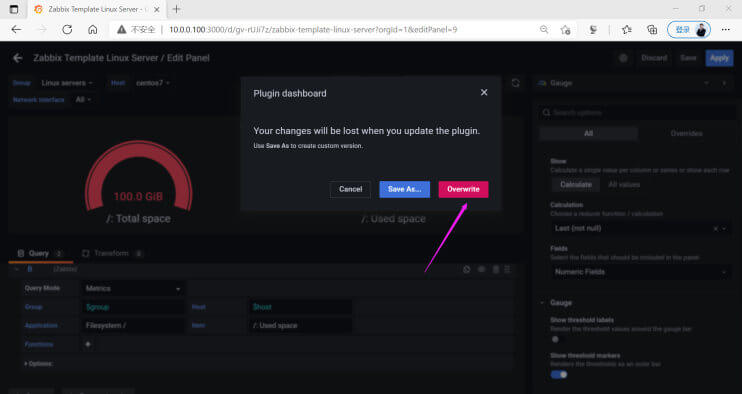Cancel the Plugin dashboard dialog
Viewport: 742px width, 394px height.
[350, 189]
